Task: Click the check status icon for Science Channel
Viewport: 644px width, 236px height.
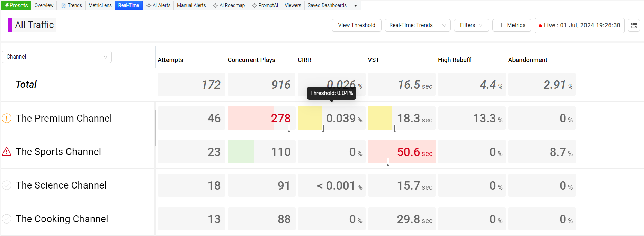Action: (7, 185)
